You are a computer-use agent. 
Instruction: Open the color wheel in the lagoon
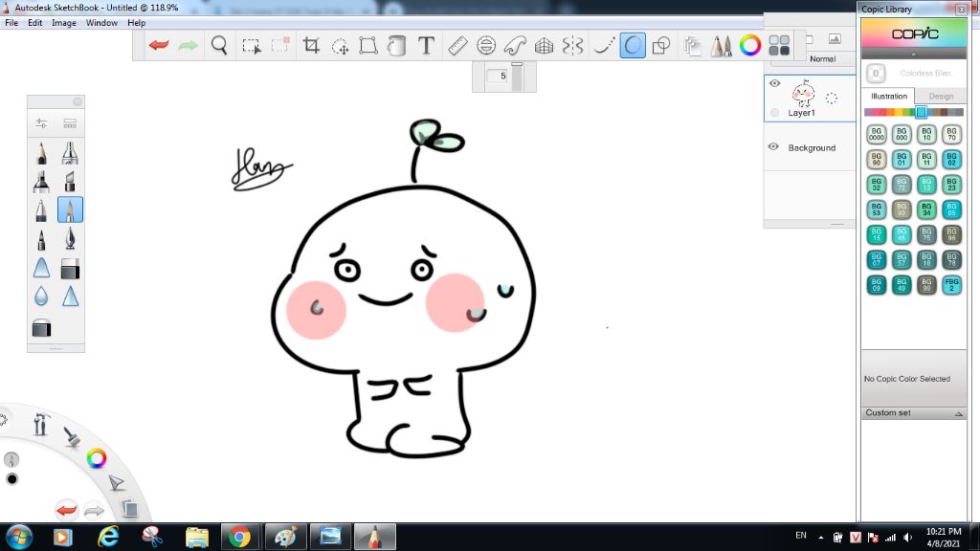click(97, 458)
